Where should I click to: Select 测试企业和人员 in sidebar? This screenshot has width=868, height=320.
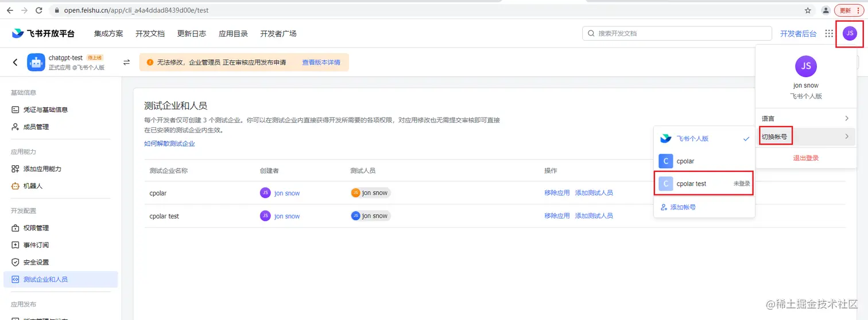tap(61, 279)
